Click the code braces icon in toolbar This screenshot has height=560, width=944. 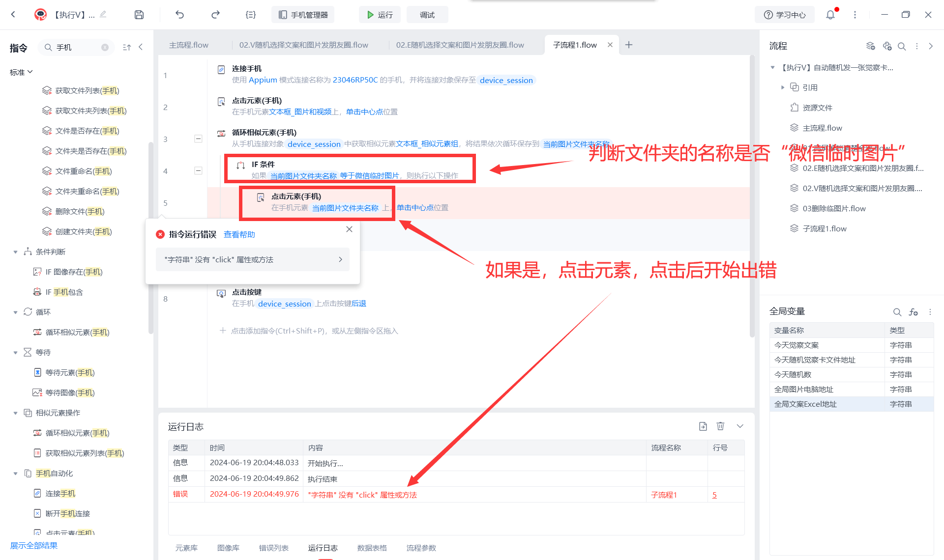[x=251, y=15]
